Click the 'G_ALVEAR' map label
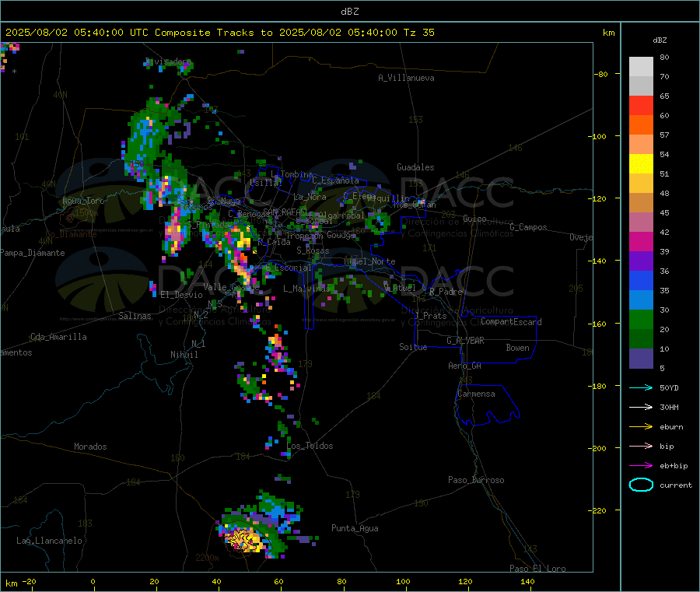This screenshot has width=700, height=592. pos(466,341)
